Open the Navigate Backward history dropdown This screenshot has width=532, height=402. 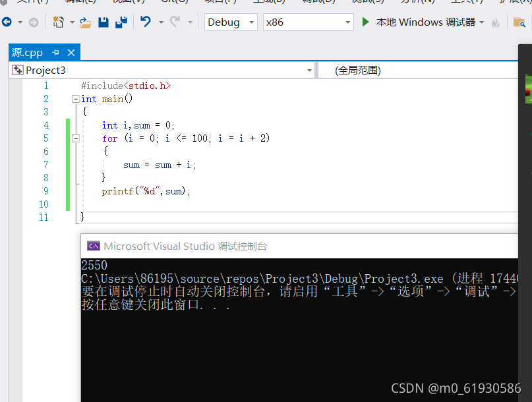pos(20,22)
